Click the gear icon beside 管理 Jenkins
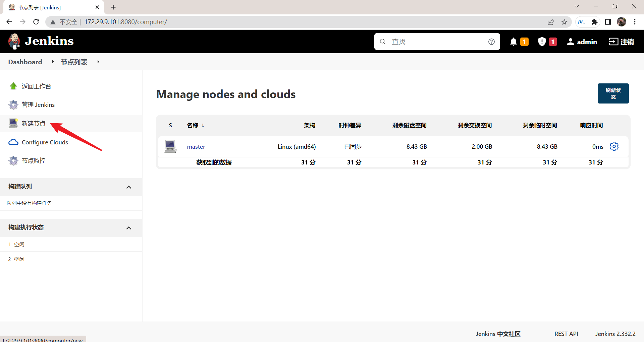This screenshot has width=644, height=342. click(13, 105)
